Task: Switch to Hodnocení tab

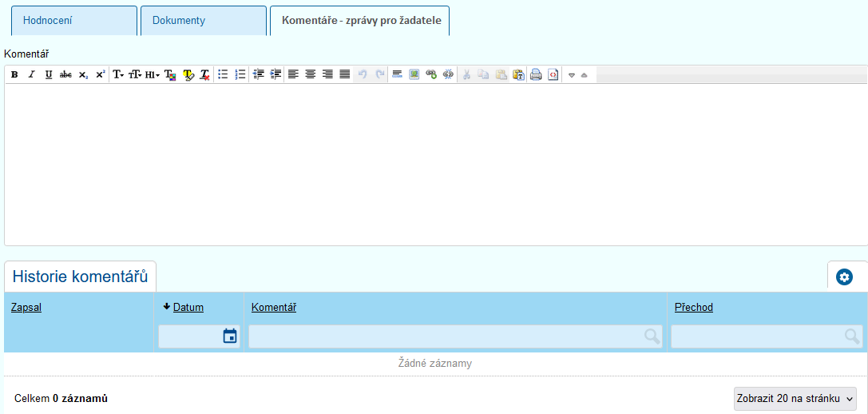Action: tap(74, 21)
